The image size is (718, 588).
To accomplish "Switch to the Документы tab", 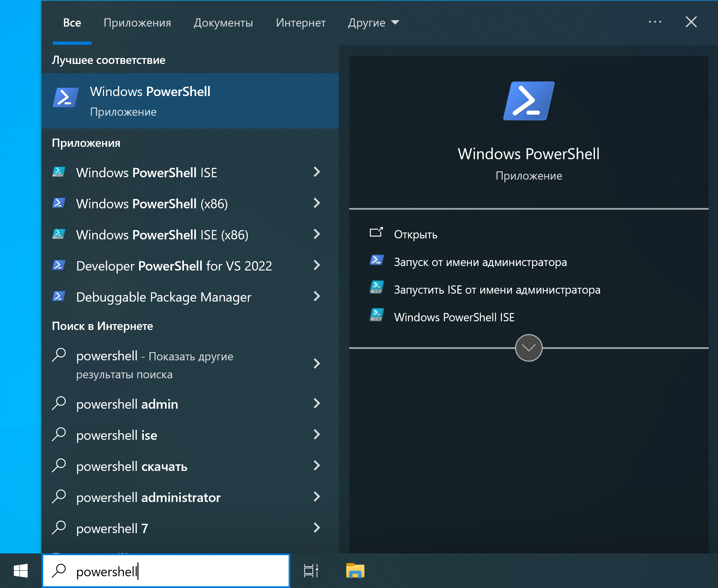I will pos(223,23).
